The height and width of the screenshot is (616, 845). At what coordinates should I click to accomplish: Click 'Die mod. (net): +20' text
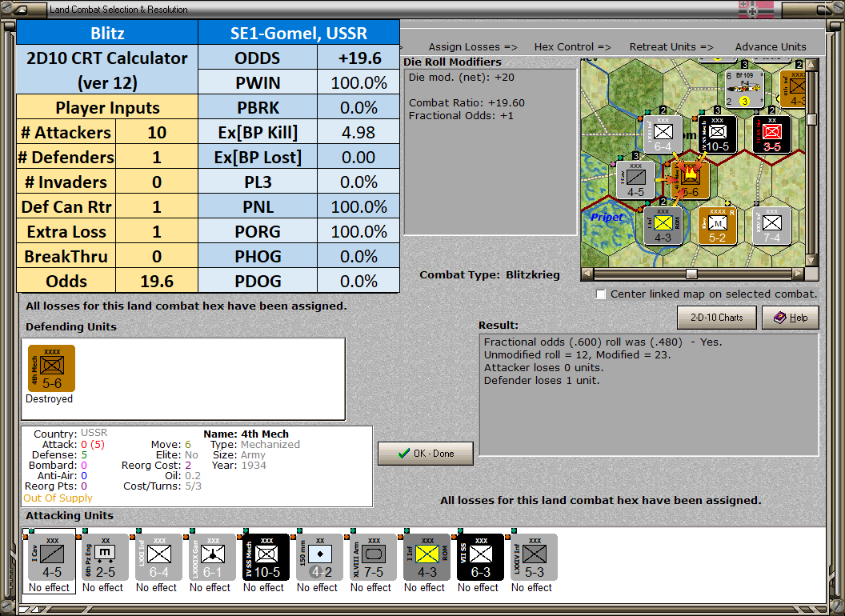461,77
